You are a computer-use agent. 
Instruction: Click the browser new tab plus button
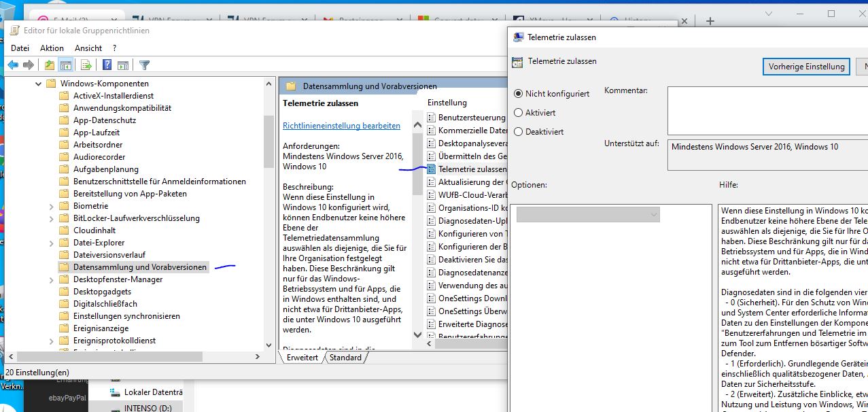click(x=710, y=21)
